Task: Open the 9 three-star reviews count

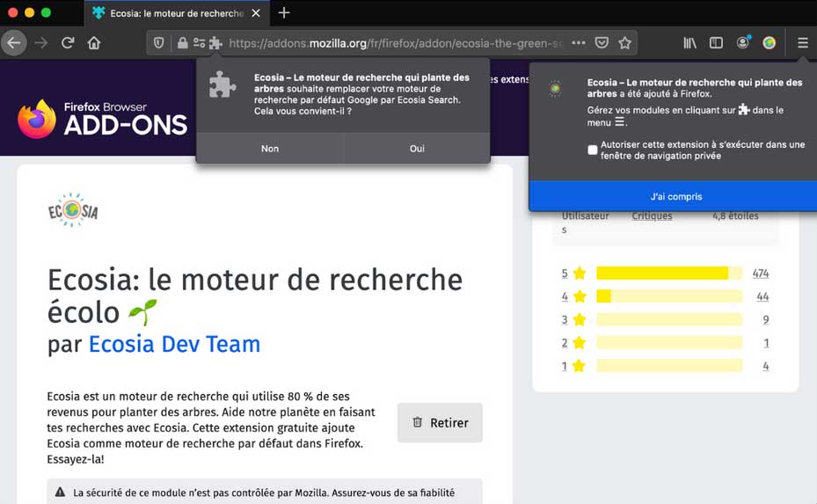Action: [x=766, y=319]
